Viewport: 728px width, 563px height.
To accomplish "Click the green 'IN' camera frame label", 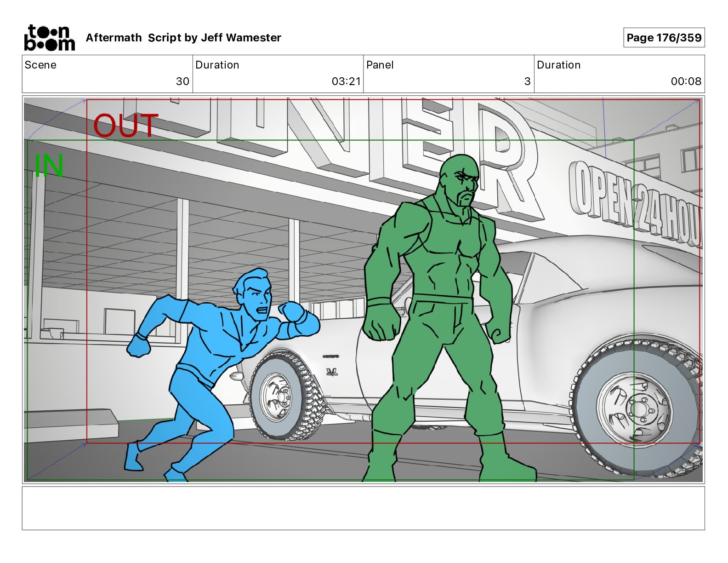I will tap(48, 166).
